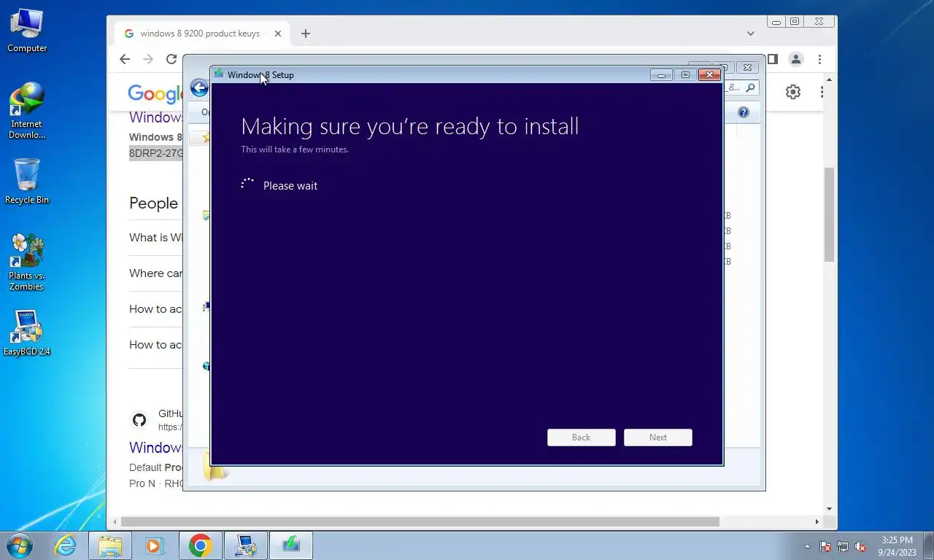Screen dimensions: 934x560
Task: Go back in the Chrome browser
Action: pos(125,59)
